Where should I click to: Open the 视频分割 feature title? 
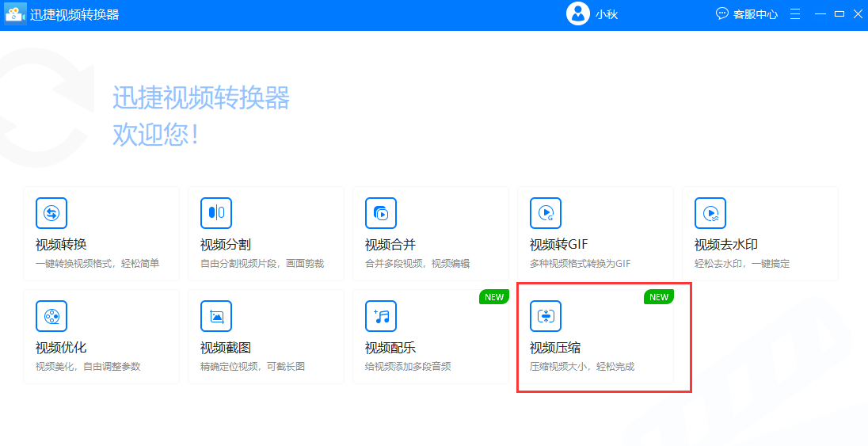pyautogui.click(x=226, y=244)
